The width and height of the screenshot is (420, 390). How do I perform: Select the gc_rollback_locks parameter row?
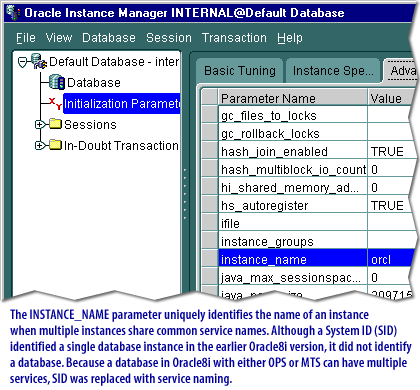(x=306, y=133)
